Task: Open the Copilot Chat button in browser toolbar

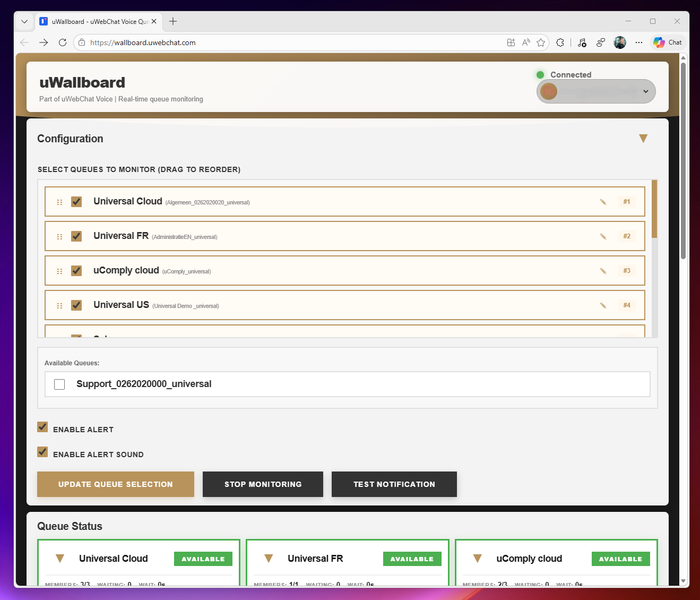Action: tap(668, 42)
